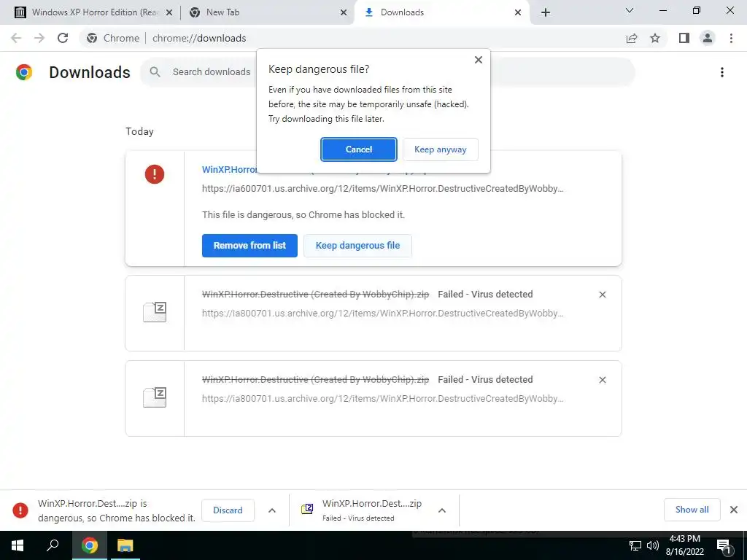Open the profile avatar menu

point(708,38)
